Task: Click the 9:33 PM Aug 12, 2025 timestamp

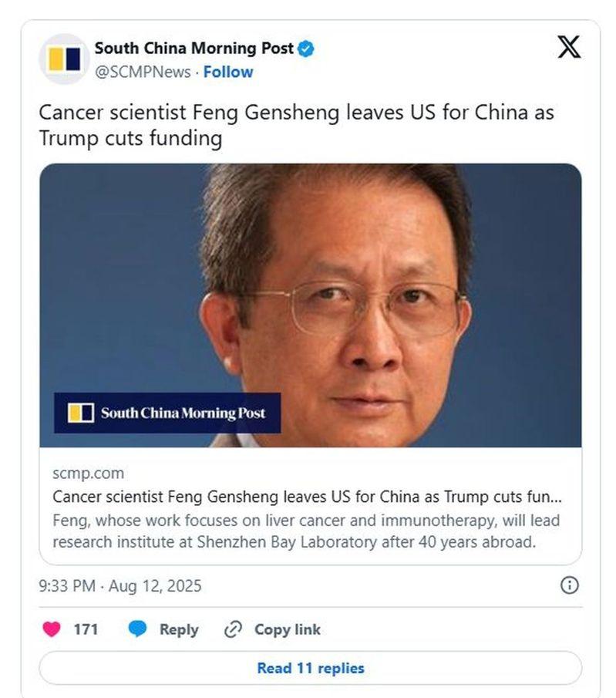Action: coord(120,586)
